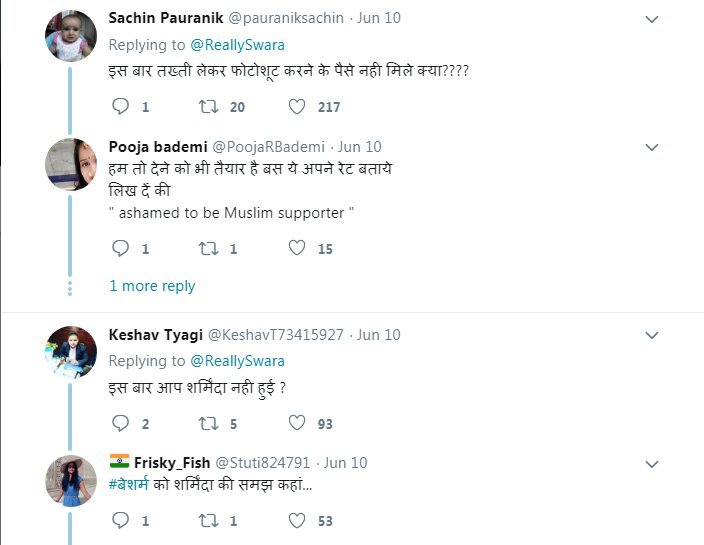Retweet Pooja bademi's tweet
The width and height of the screenshot is (704, 545).
click(x=209, y=249)
